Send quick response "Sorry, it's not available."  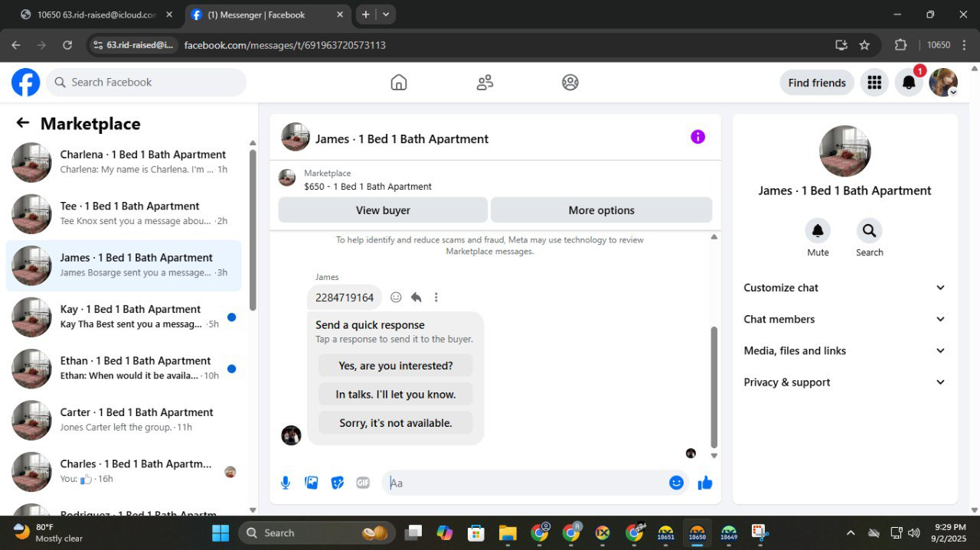(x=396, y=423)
